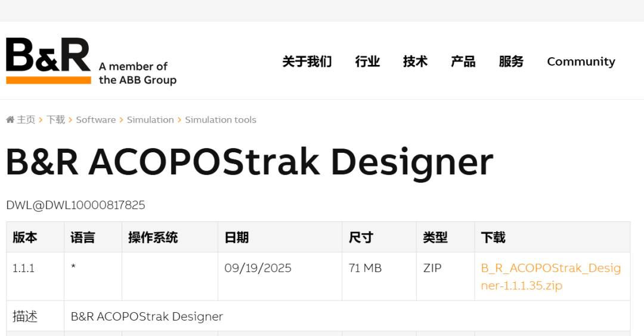Click the 日期 column header
Viewport: 644px width, 336px height.
point(237,238)
